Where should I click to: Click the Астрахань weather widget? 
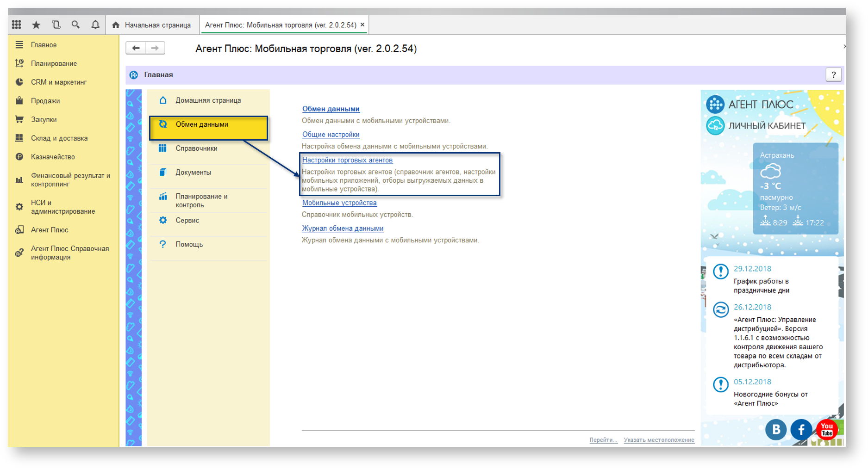point(795,189)
